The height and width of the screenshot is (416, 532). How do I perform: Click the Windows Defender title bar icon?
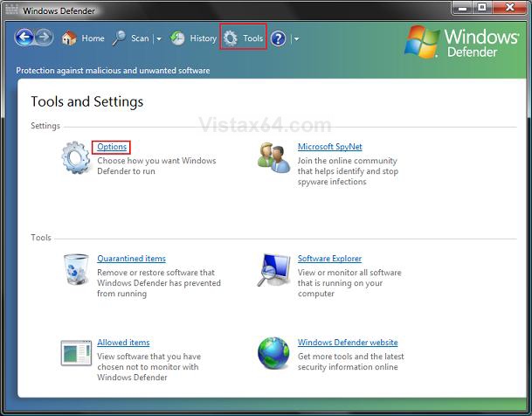tap(11, 9)
